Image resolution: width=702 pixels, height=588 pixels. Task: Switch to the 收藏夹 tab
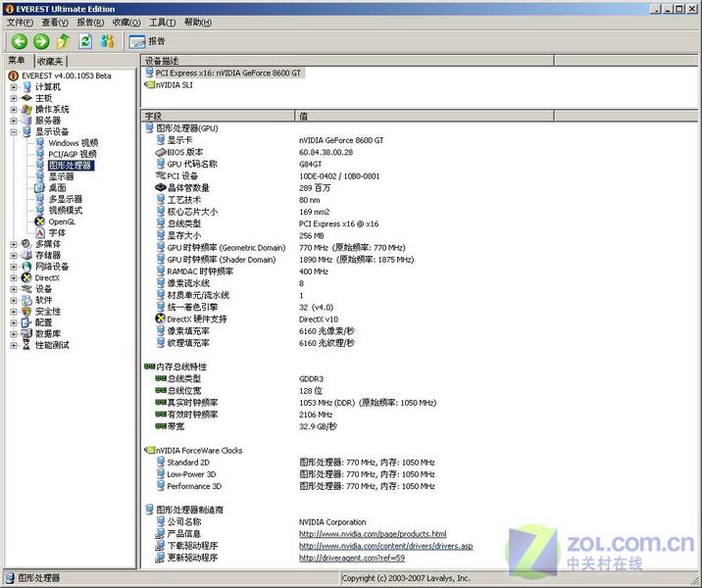click(x=50, y=61)
